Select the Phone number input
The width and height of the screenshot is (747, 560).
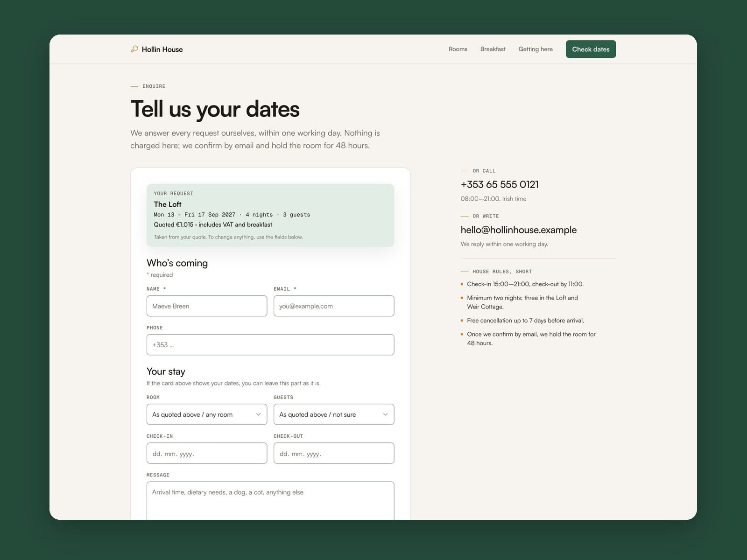pyautogui.click(x=270, y=345)
